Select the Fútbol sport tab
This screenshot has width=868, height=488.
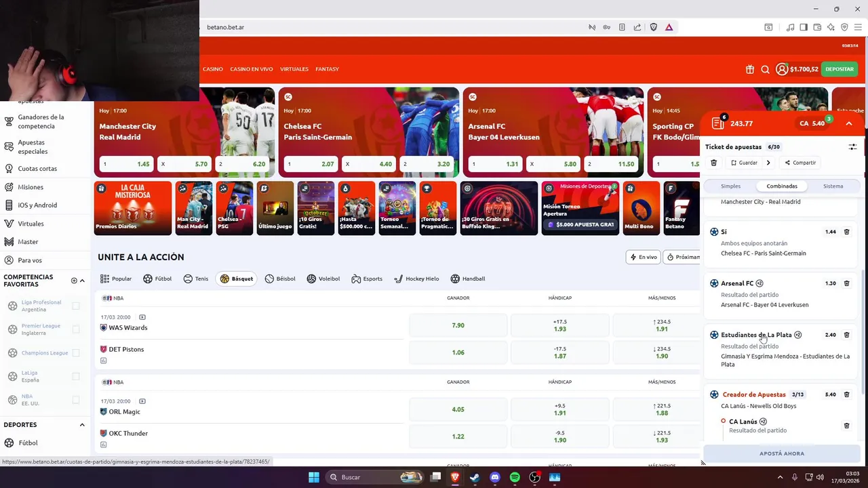158,279
